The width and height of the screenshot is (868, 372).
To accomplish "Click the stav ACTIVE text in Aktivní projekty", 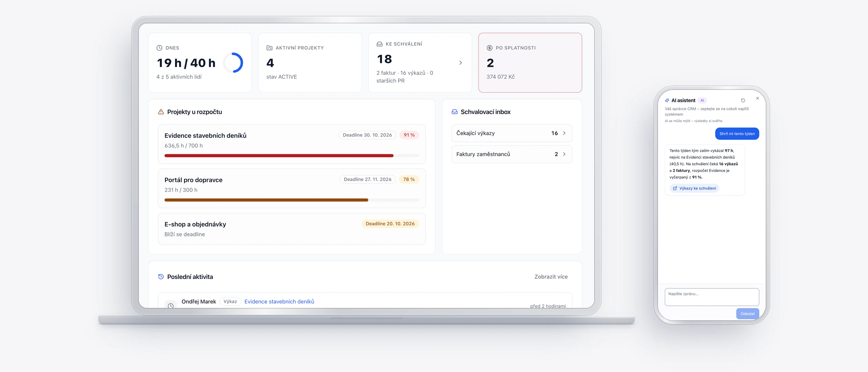I will [281, 77].
